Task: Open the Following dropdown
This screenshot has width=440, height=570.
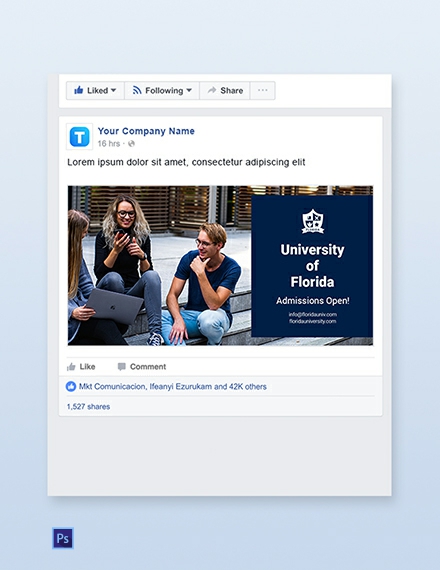Action: [x=162, y=91]
